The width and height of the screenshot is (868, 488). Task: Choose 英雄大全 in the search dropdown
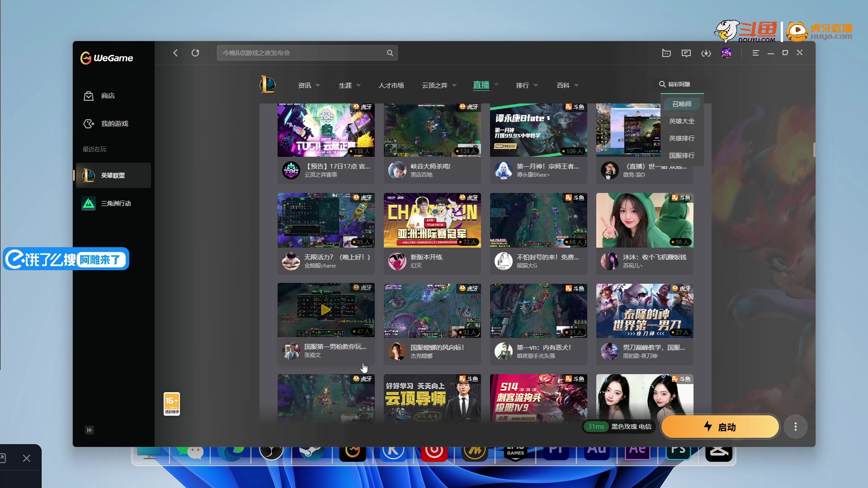(x=682, y=121)
